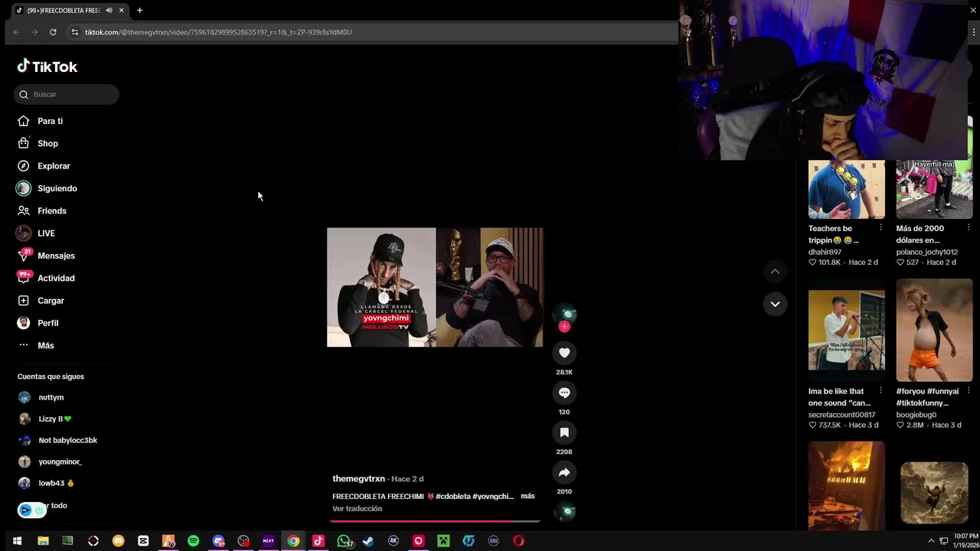
Task: Open the TikTok app in the taskbar
Action: 318,540
